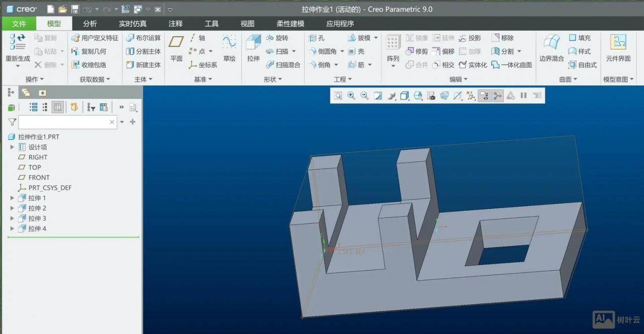Choose the 旋转 revolve tool

click(277, 38)
